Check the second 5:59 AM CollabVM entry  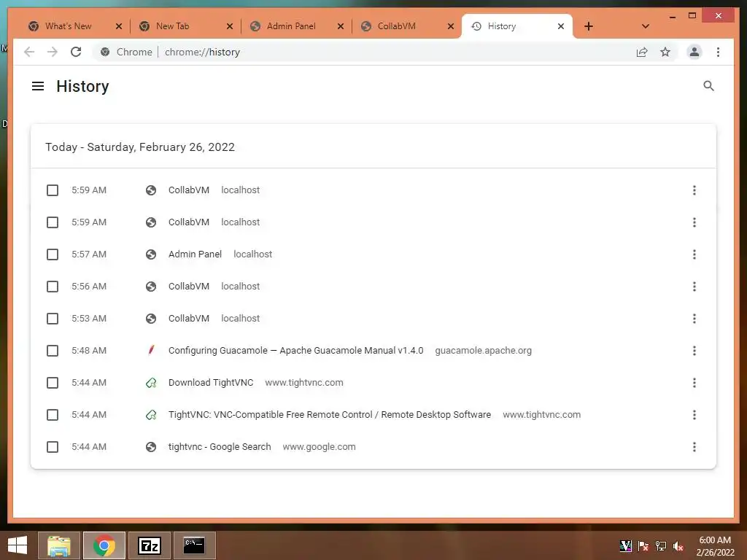(x=53, y=222)
